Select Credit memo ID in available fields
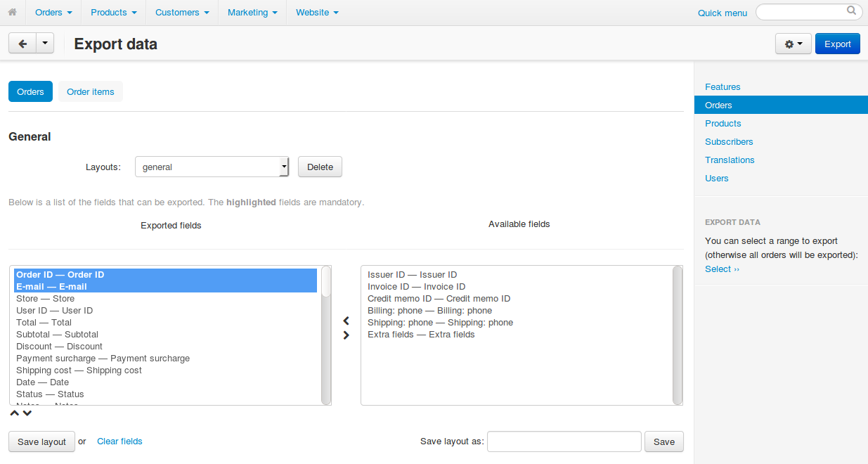This screenshot has height=464, width=868. pyautogui.click(x=517, y=299)
